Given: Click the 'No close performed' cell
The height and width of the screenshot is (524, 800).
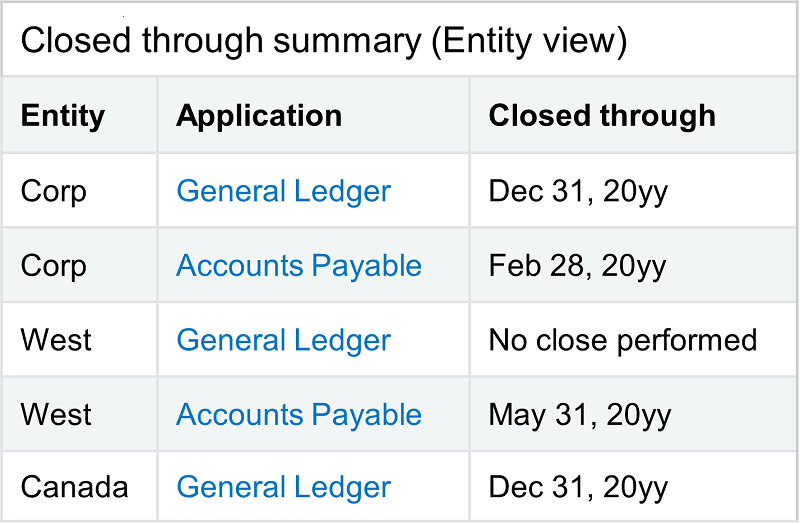Looking at the screenshot, I should tap(622, 340).
